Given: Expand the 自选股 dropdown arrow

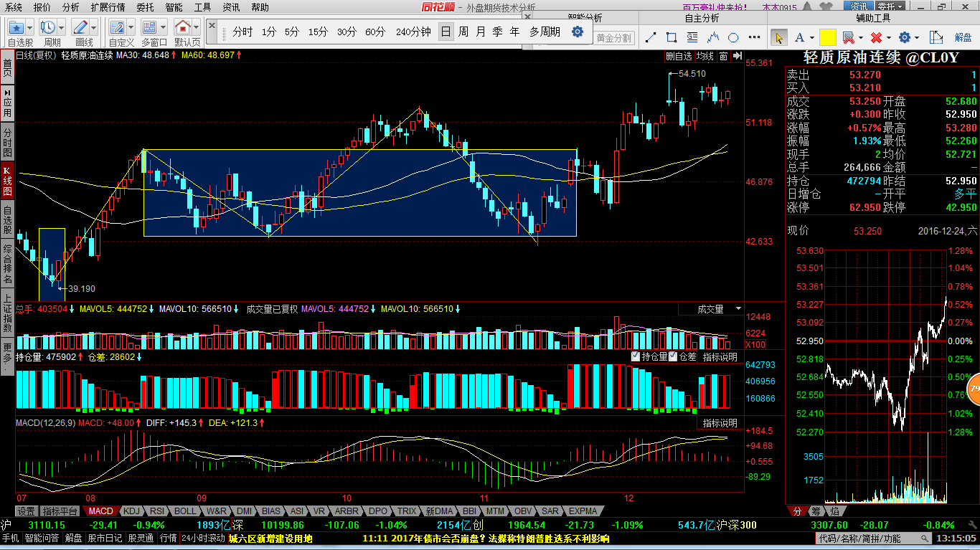Looking at the screenshot, I should coord(30,27).
